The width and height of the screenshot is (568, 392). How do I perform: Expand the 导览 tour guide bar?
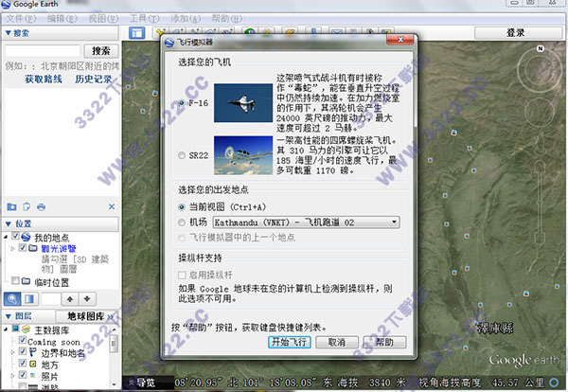[142, 383]
